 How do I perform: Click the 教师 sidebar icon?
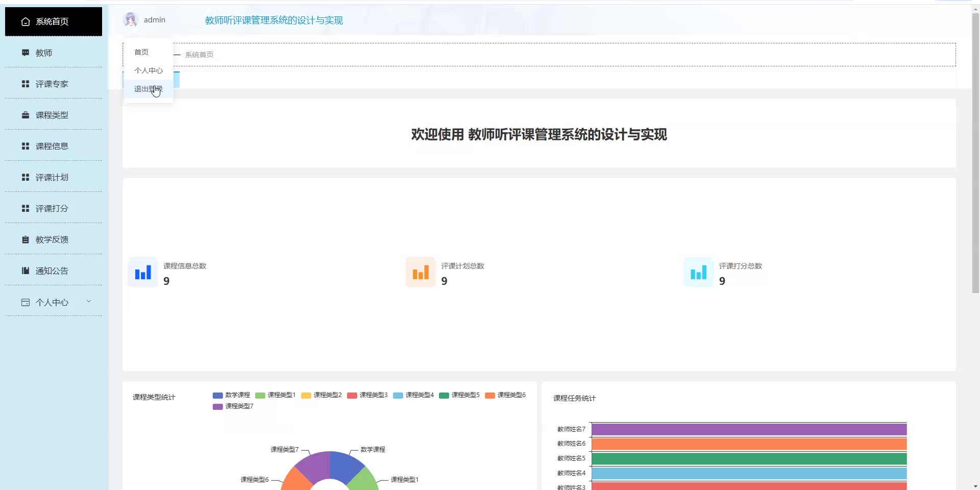[26, 53]
